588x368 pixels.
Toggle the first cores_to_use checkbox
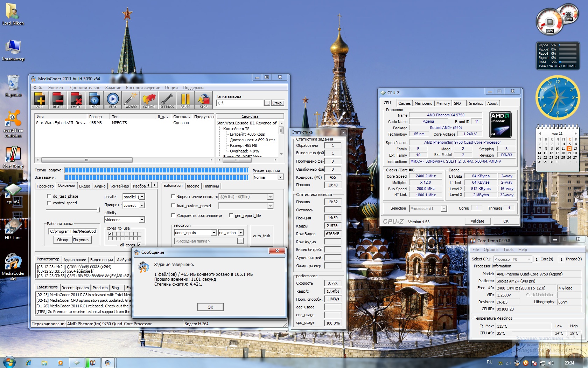point(110,234)
